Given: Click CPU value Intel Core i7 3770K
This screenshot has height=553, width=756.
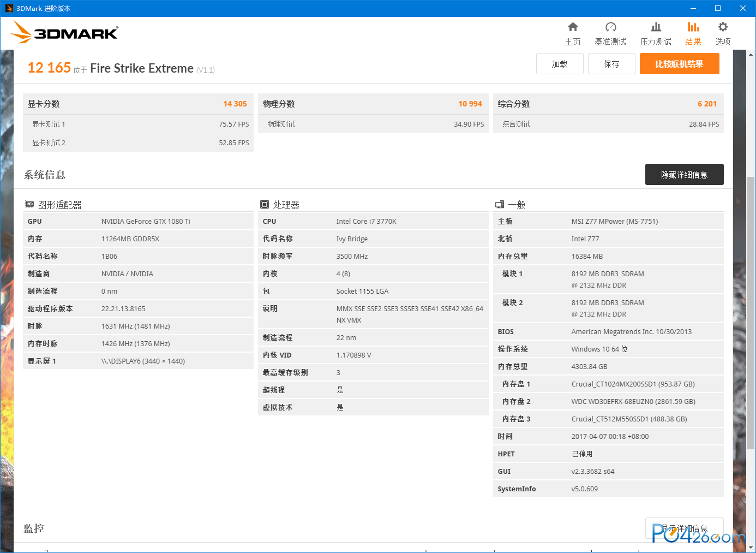Looking at the screenshot, I should tap(367, 221).
